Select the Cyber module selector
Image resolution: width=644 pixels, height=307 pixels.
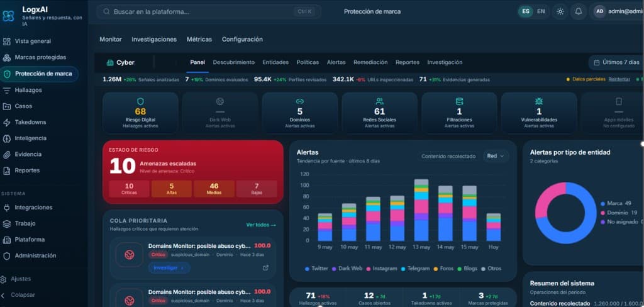click(x=121, y=62)
